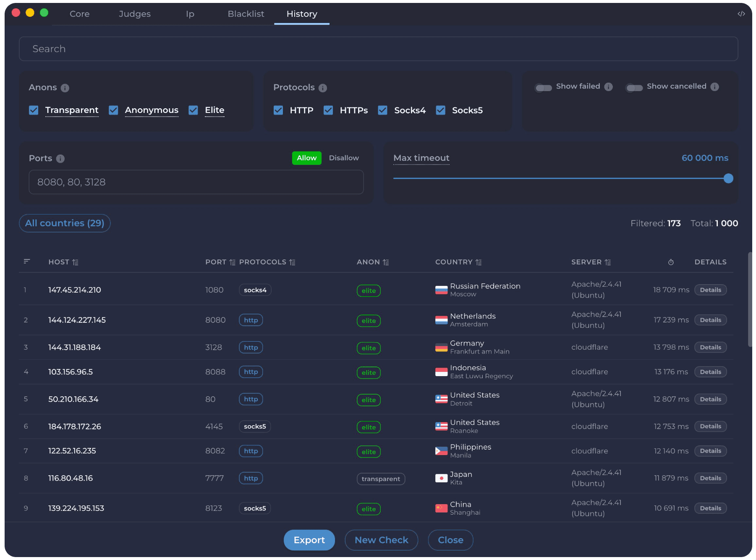Uncheck the Socks5 protocol checkbox

(x=441, y=110)
